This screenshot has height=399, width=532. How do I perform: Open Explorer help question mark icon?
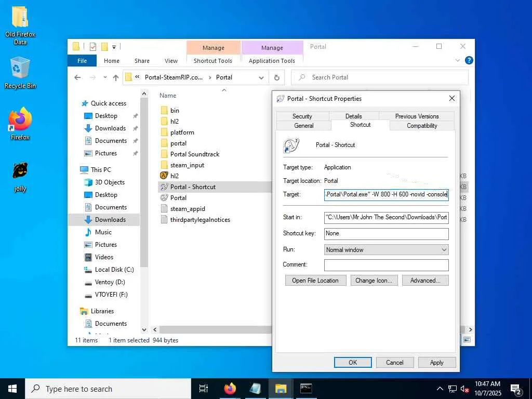[469, 60]
